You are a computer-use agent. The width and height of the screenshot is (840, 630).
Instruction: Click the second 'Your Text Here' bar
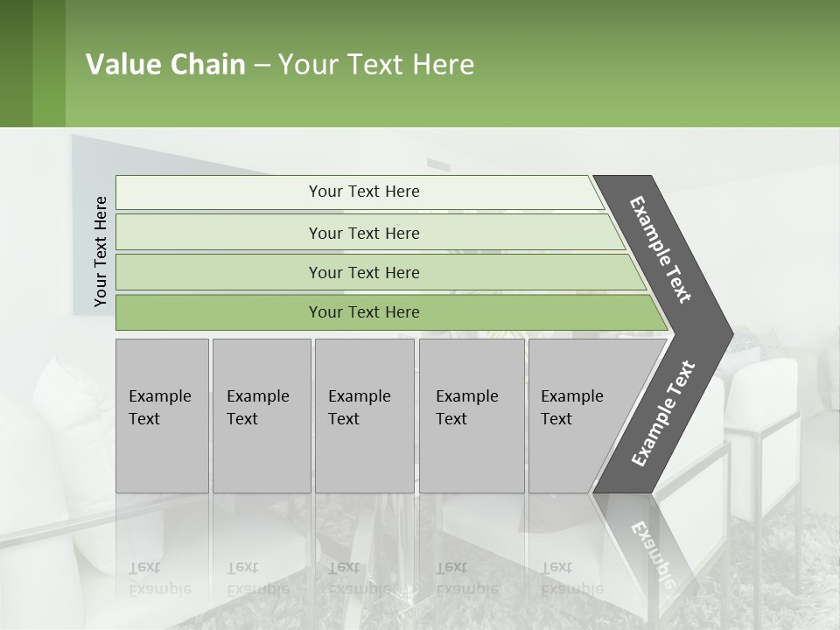pyautogui.click(x=369, y=232)
